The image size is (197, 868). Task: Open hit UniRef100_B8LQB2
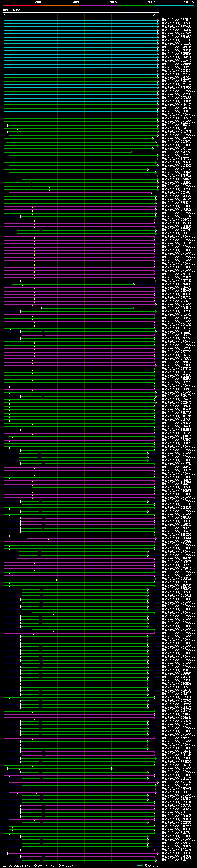(x=176, y=37)
